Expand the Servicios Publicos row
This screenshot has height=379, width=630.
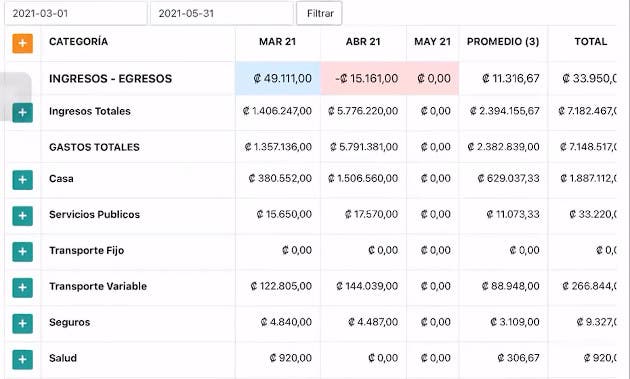pyautogui.click(x=22, y=216)
